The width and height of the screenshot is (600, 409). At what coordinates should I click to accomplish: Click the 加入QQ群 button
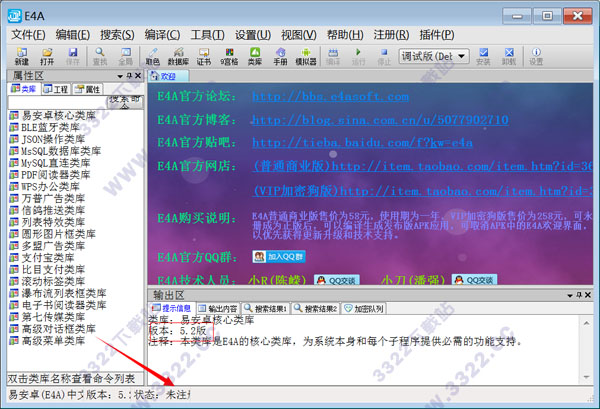(x=279, y=256)
